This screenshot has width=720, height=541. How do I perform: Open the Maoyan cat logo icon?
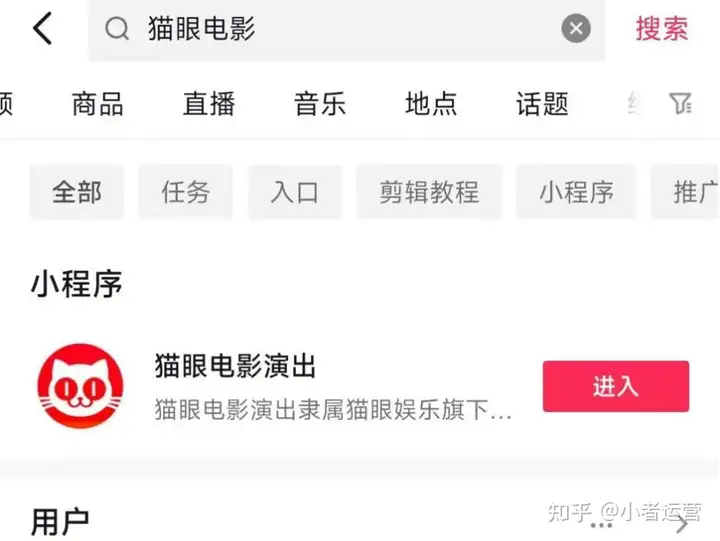[80, 386]
